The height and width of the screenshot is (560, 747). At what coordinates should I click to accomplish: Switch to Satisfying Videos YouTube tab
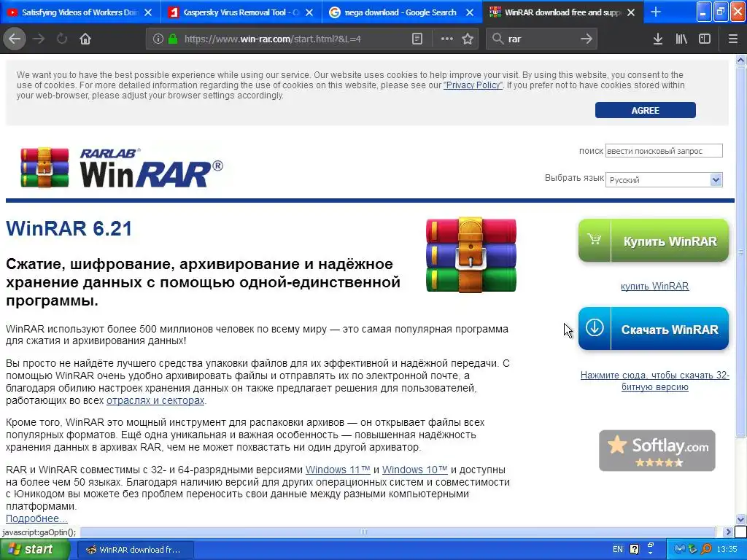point(79,12)
